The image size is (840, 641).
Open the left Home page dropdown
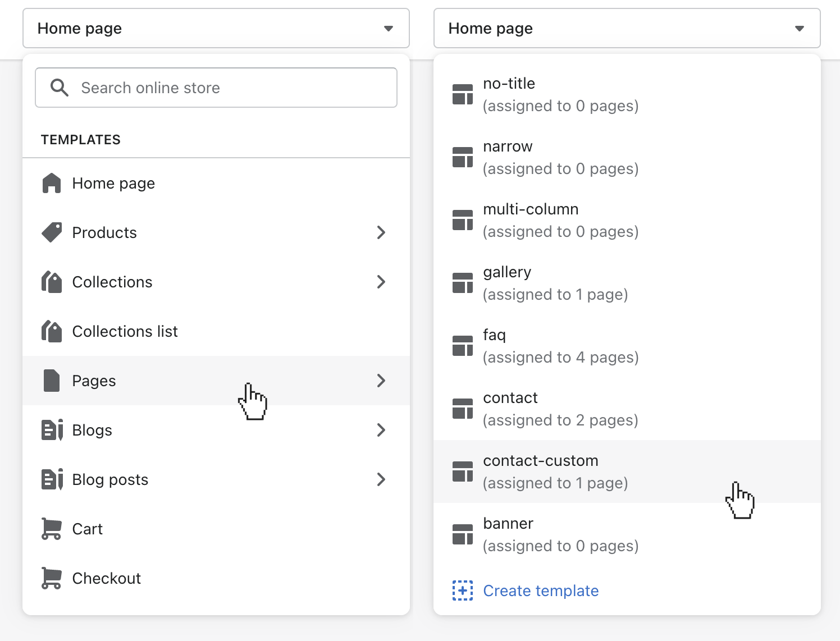[216, 28]
